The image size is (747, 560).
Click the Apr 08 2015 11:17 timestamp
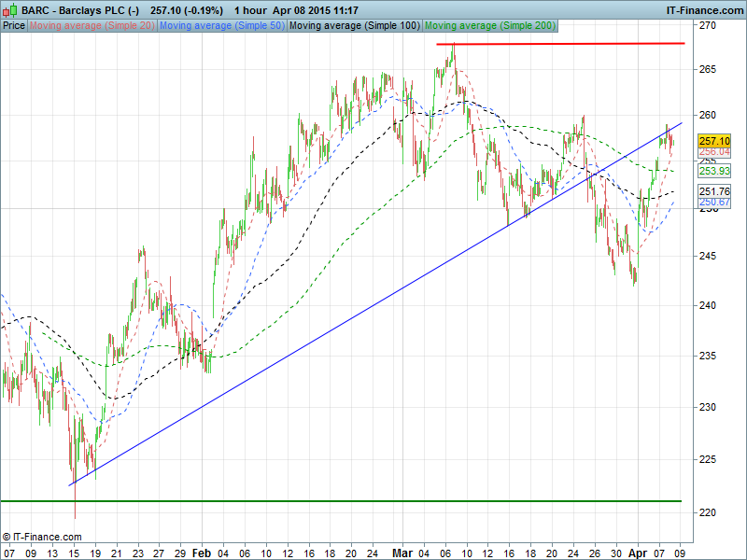(323, 9)
